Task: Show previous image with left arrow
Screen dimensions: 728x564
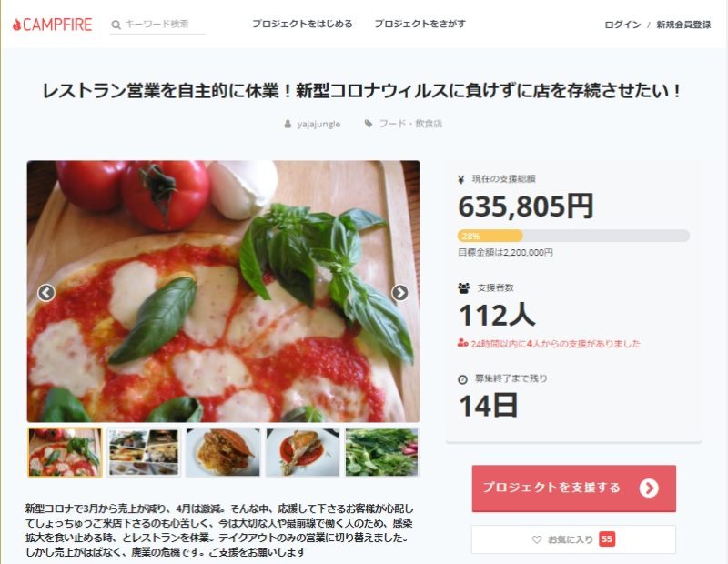Action: click(x=46, y=292)
